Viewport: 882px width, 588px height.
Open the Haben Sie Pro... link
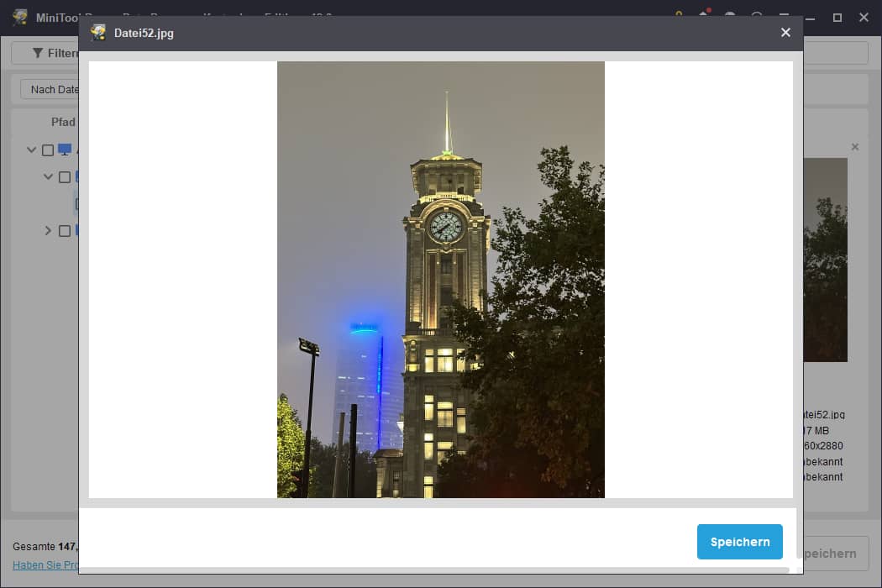click(x=45, y=565)
